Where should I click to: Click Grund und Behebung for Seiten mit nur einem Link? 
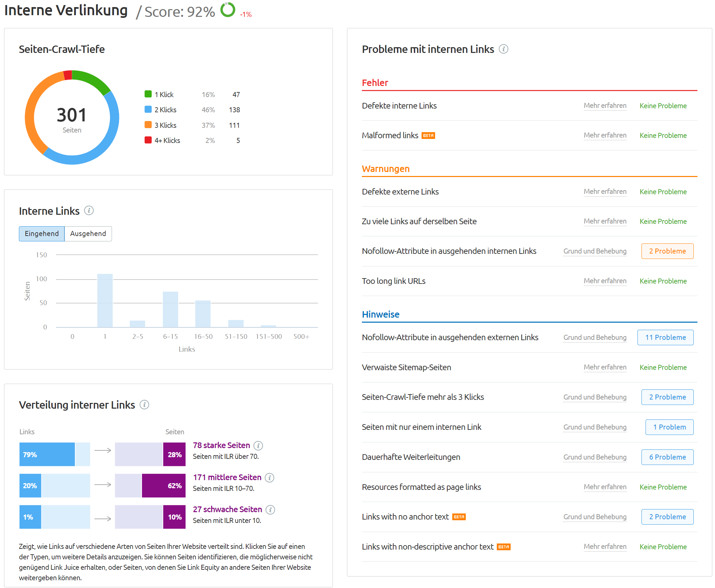click(595, 428)
